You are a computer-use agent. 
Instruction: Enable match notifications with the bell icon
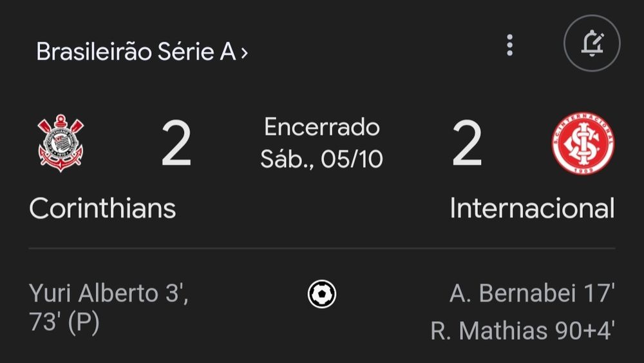[591, 44]
